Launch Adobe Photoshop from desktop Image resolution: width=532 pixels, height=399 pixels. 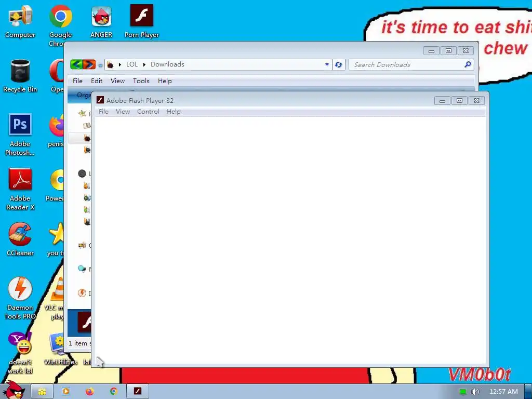coord(20,135)
